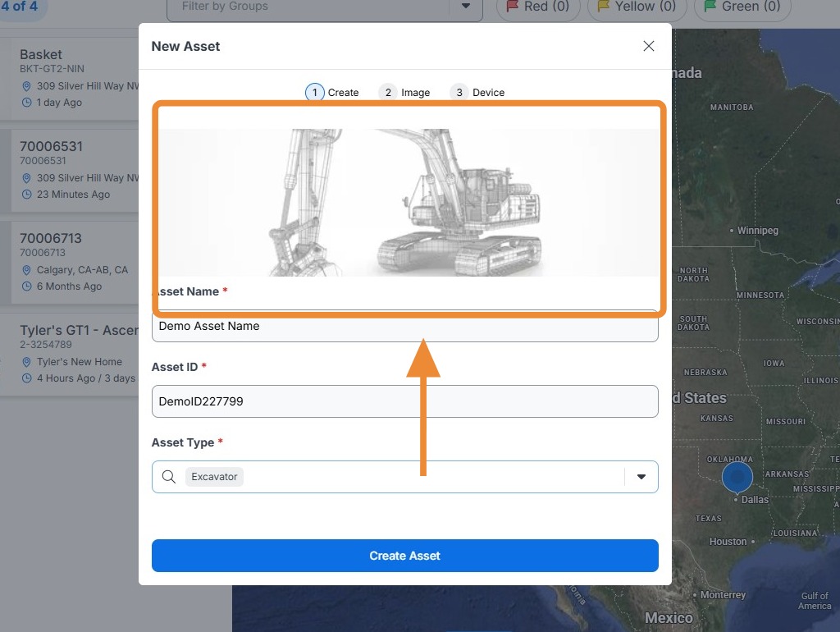Click Monterrey label on the map
The image size is (840, 632).
click(x=723, y=595)
